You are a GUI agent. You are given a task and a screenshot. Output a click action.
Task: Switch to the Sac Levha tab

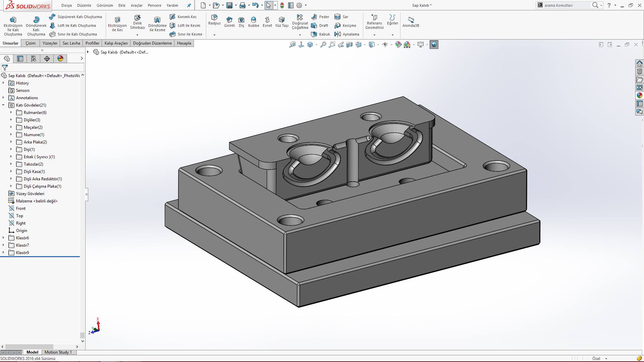click(71, 43)
